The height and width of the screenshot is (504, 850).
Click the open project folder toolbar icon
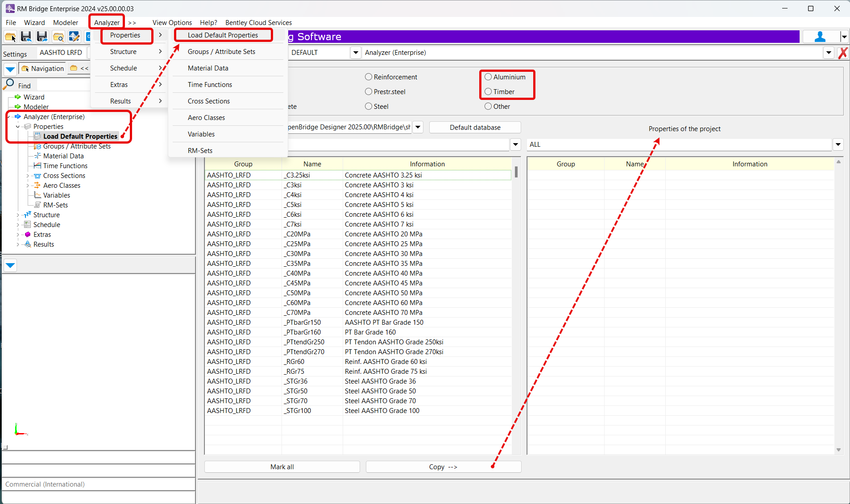10,37
